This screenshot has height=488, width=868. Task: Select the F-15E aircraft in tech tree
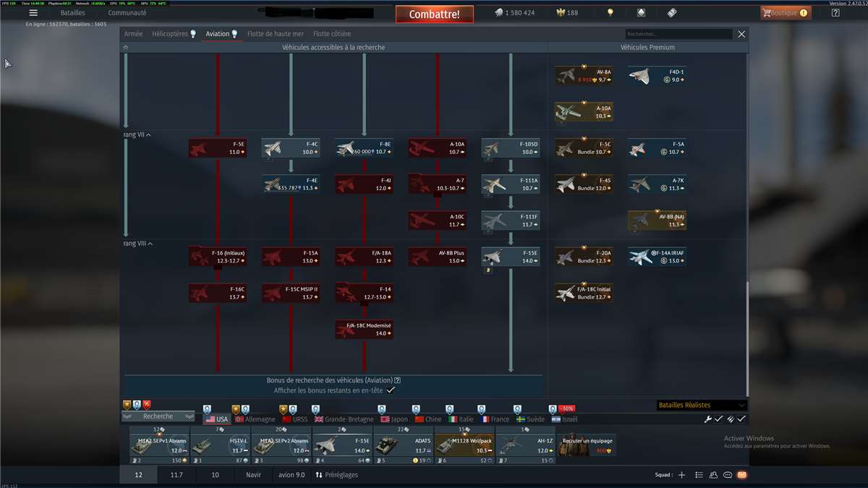511,257
